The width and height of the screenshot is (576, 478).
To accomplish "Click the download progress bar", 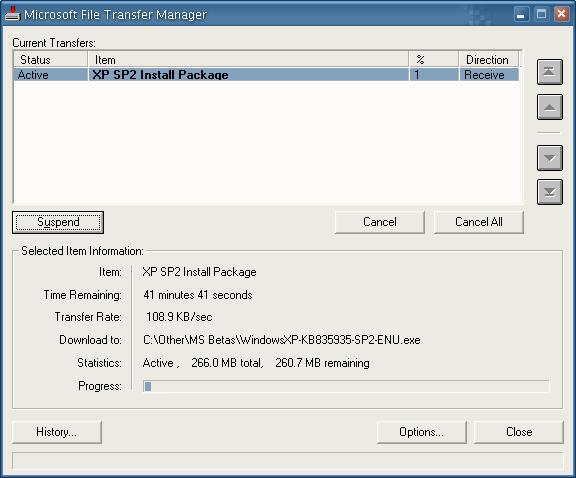I will coord(346,386).
